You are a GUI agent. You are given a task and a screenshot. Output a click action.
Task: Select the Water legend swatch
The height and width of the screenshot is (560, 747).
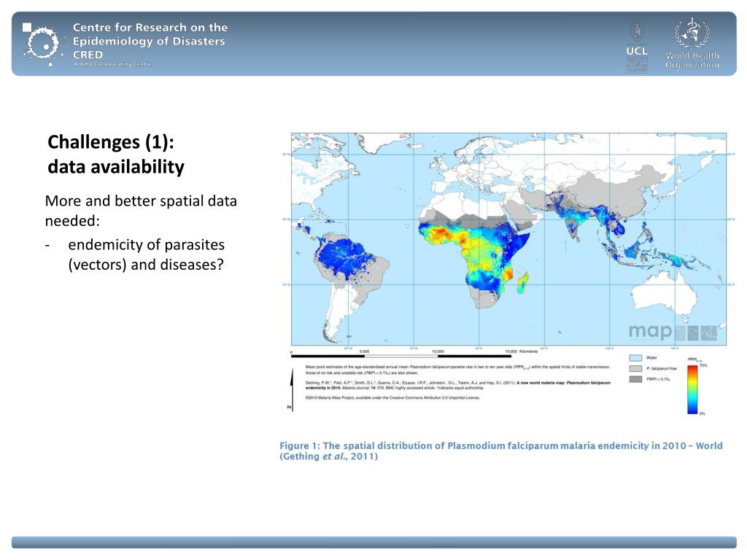(x=635, y=358)
